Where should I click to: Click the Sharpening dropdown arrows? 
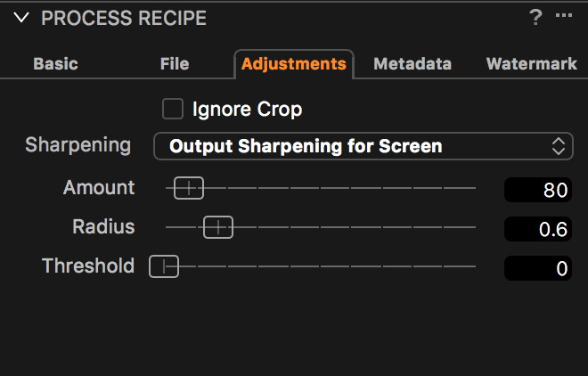(559, 146)
